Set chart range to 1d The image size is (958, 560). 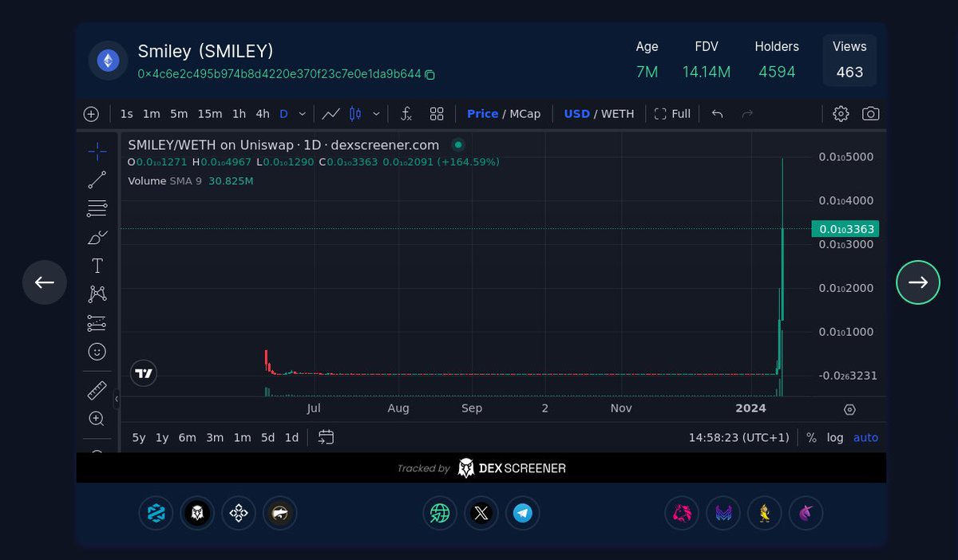(291, 437)
